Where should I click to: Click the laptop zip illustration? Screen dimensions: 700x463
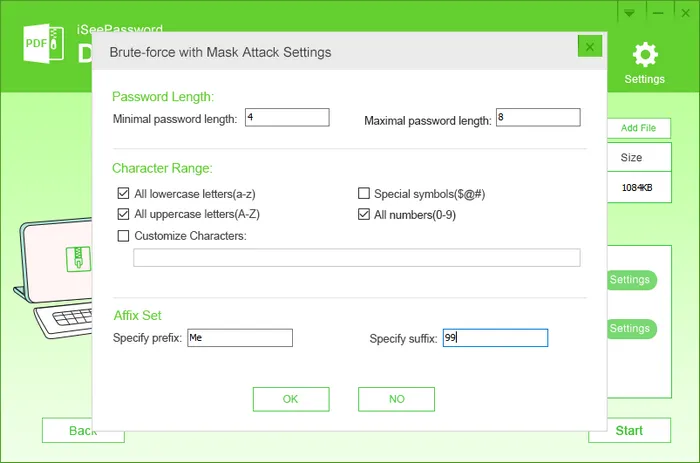pos(54,277)
